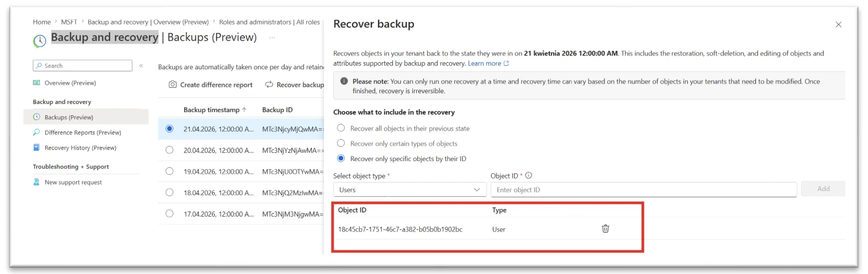The width and height of the screenshot is (868, 274).
Task: Click into the Enter object ID field
Action: (643, 190)
